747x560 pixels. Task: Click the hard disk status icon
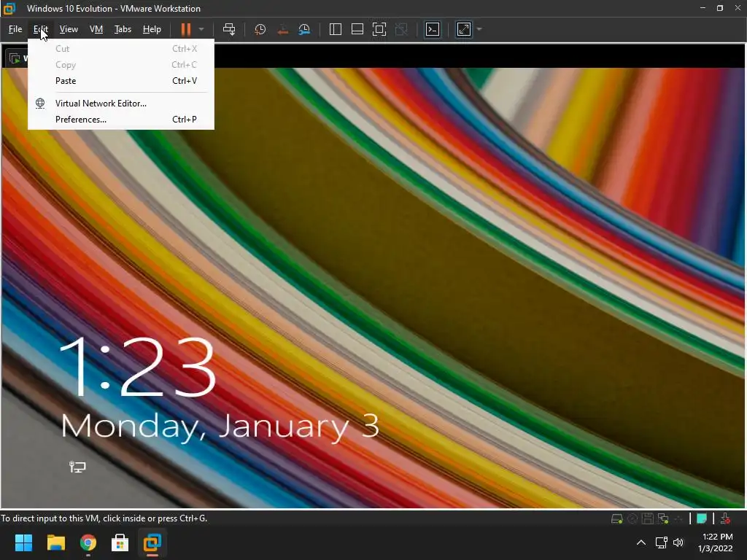pyautogui.click(x=617, y=518)
